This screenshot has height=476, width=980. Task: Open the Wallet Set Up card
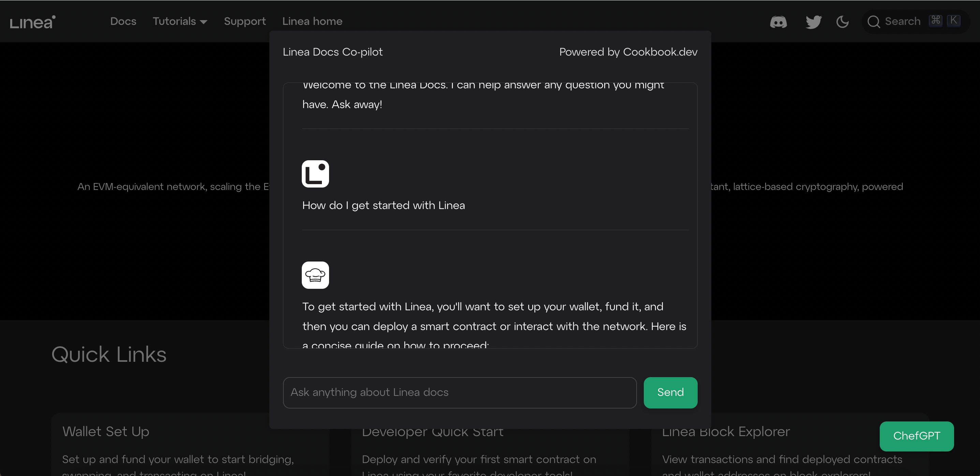[190, 444]
